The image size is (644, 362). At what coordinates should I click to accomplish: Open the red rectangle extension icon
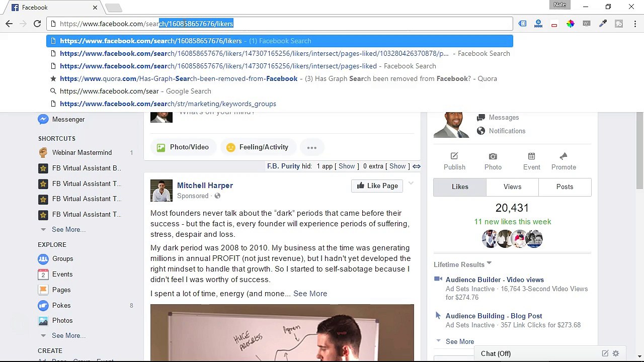[554, 24]
